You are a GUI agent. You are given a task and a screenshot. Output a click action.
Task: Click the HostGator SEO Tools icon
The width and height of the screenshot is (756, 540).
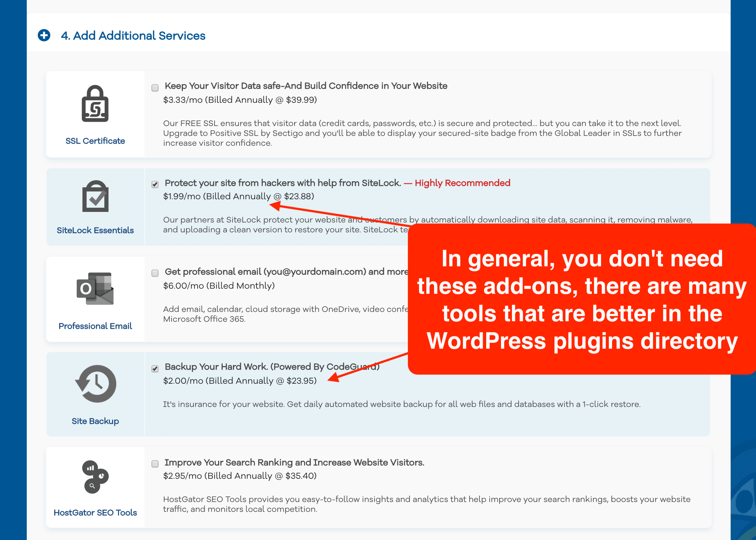(x=95, y=477)
